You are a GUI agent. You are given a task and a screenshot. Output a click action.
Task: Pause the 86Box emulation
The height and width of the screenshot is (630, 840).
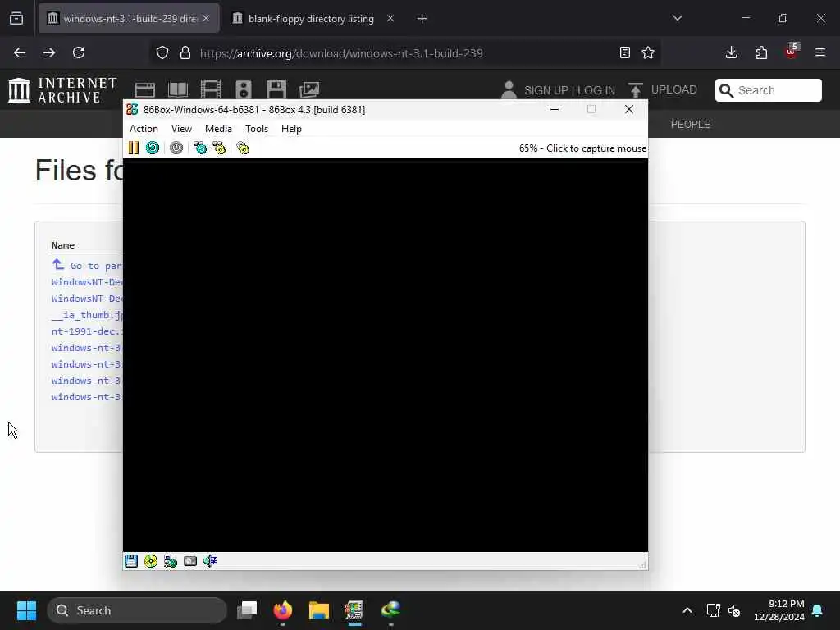(134, 148)
